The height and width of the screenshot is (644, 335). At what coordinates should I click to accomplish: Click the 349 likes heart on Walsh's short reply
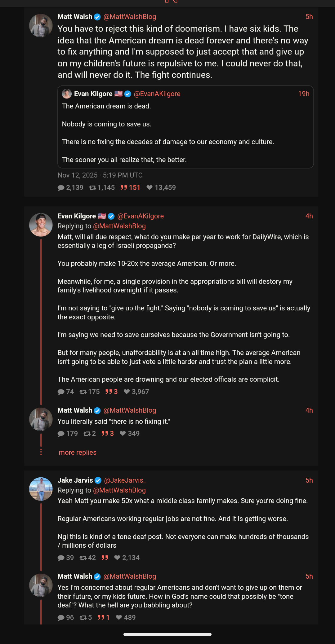pyautogui.click(x=123, y=434)
